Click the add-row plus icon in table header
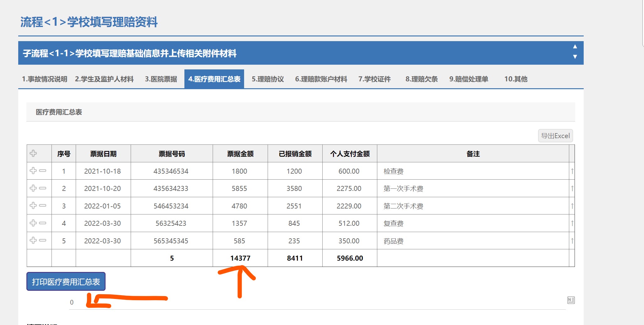The height and width of the screenshot is (325, 644). click(x=33, y=153)
